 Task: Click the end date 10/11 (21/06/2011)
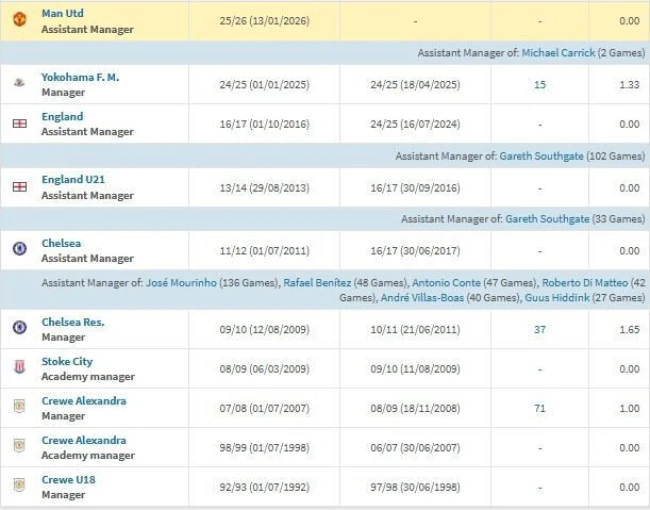tap(415, 330)
